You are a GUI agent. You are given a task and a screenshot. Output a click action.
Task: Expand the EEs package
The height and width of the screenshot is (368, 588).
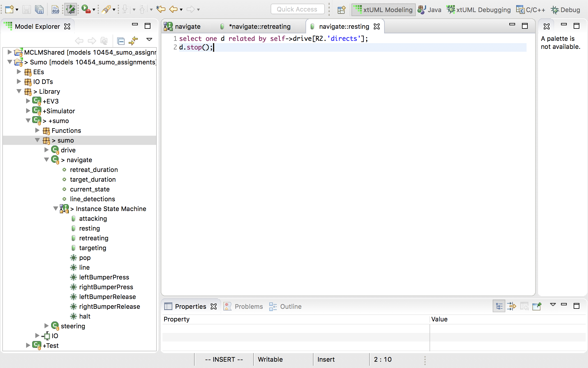click(19, 72)
